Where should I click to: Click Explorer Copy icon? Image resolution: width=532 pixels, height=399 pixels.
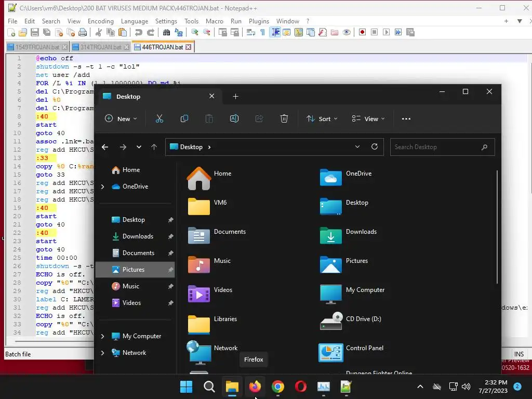(184, 119)
